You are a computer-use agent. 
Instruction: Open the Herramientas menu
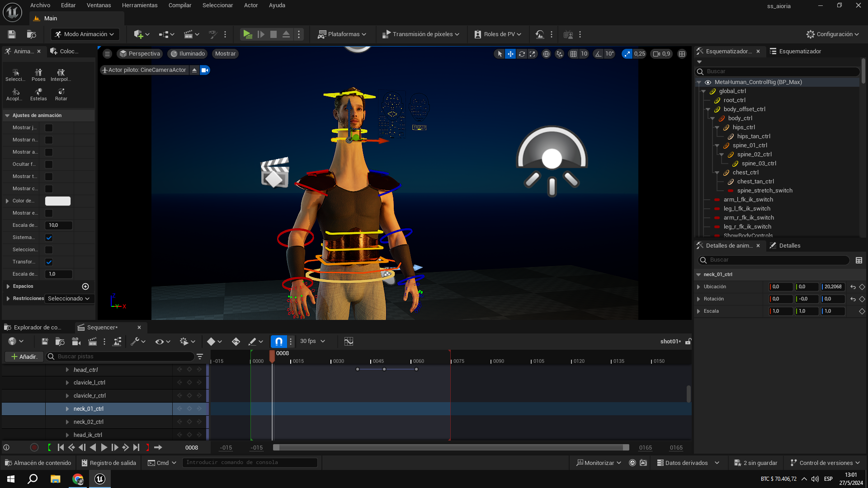coord(140,5)
